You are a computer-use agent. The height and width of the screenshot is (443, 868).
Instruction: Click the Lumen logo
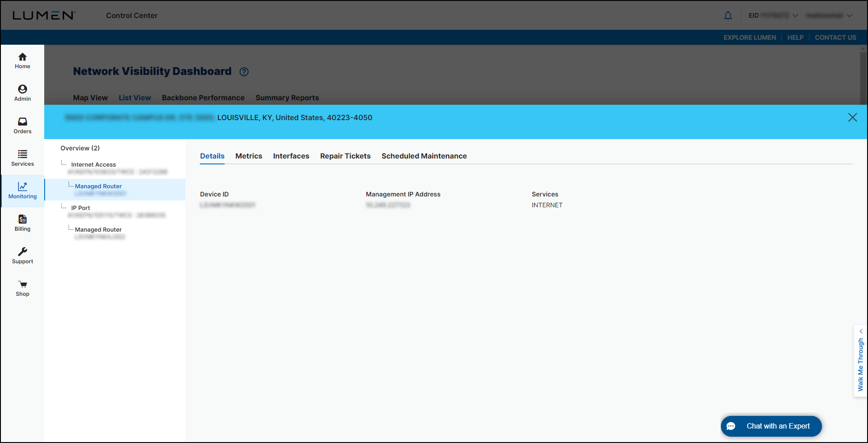click(44, 15)
